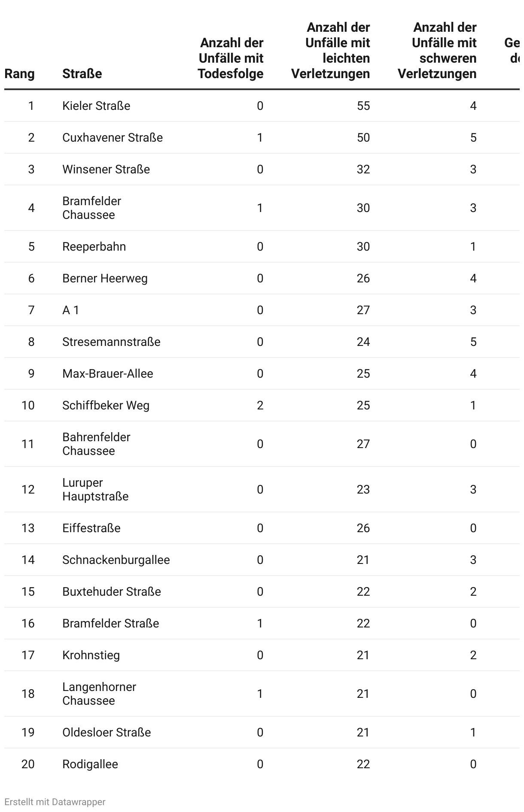Viewport: 524px width, 812px height.
Task: Click the Reeperbahn street name
Action: tap(94, 247)
